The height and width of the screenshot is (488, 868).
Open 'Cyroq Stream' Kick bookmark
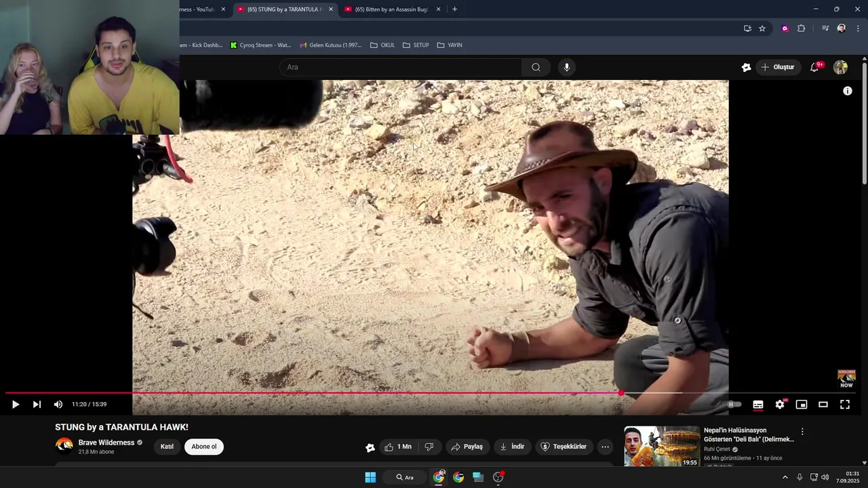coord(260,45)
